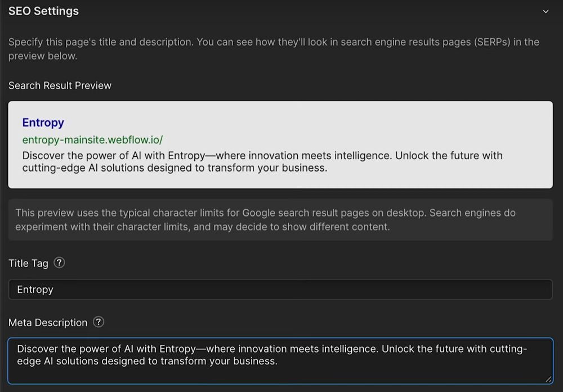Select the Search Result Preview section label
563x392 pixels.
[60, 85]
